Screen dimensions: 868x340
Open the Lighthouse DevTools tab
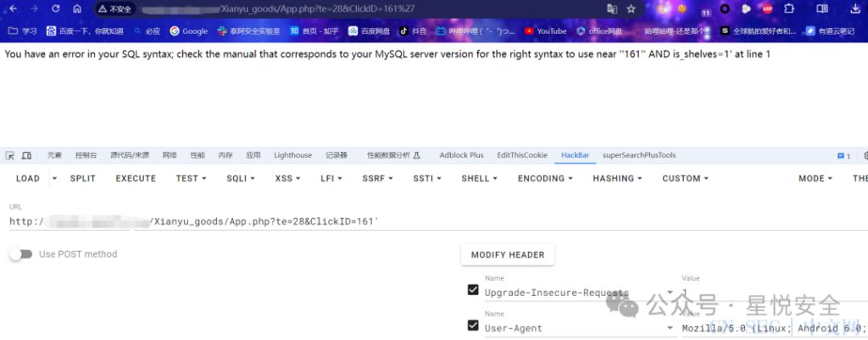[292, 156]
